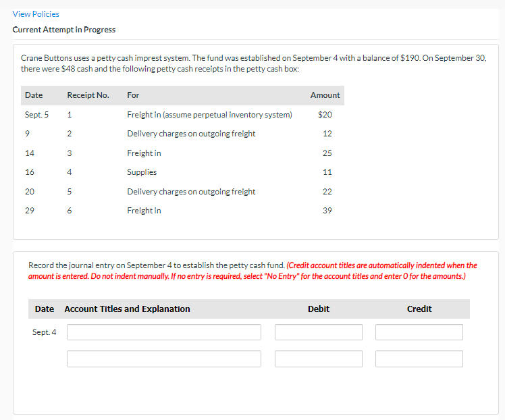Click the 'Sept. 5' date cell
The height and width of the screenshot is (420, 505).
(x=36, y=115)
